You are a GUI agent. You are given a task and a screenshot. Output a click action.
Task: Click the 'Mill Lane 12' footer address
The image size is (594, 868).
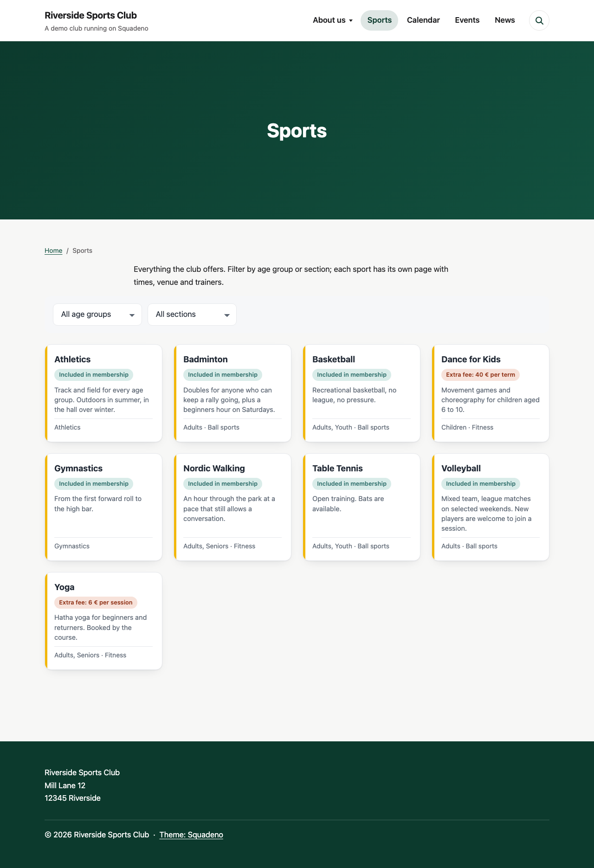(65, 785)
